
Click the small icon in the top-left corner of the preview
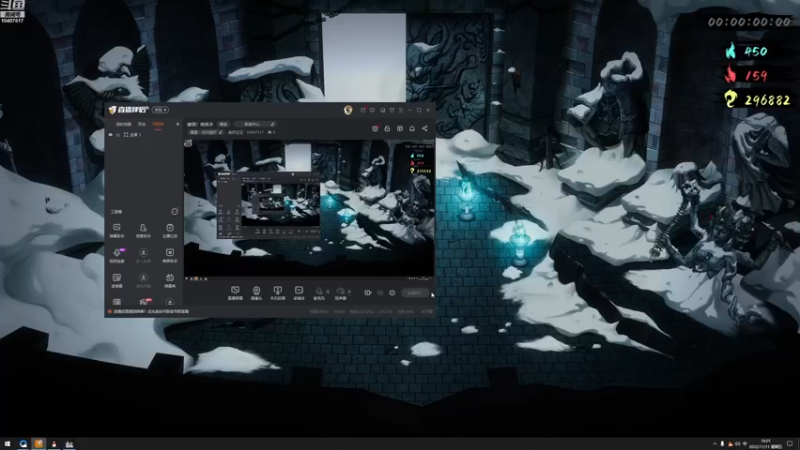(188, 143)
